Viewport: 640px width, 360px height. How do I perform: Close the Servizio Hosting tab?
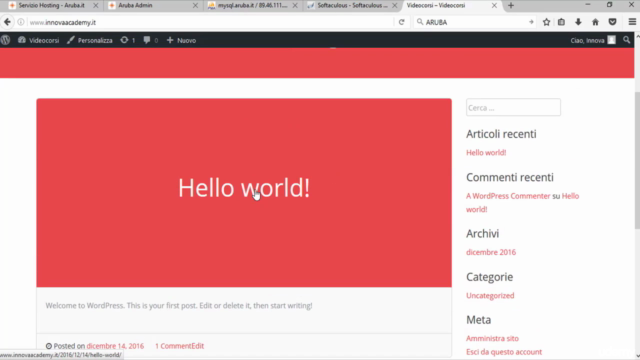tap(96, 5)
